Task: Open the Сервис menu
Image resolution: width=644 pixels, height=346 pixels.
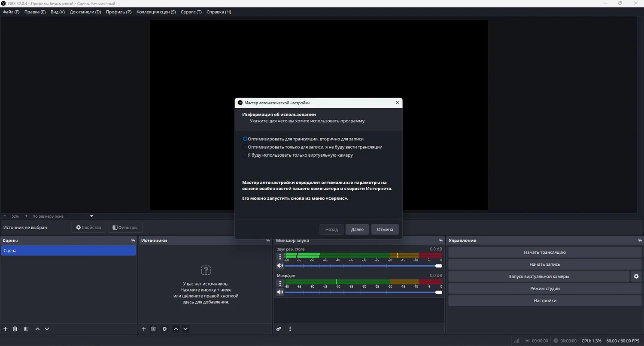Action: coord(191,12)
